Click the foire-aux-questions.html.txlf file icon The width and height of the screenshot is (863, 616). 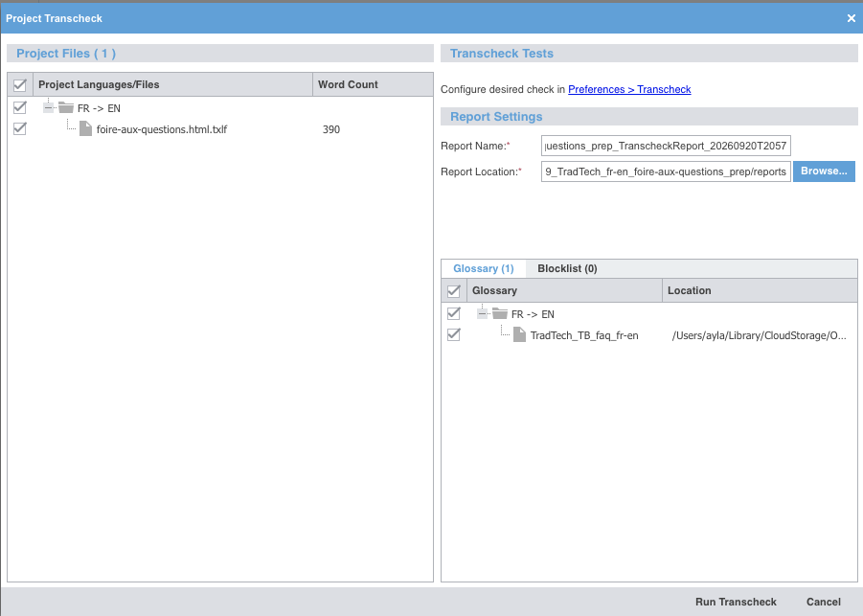85,128
